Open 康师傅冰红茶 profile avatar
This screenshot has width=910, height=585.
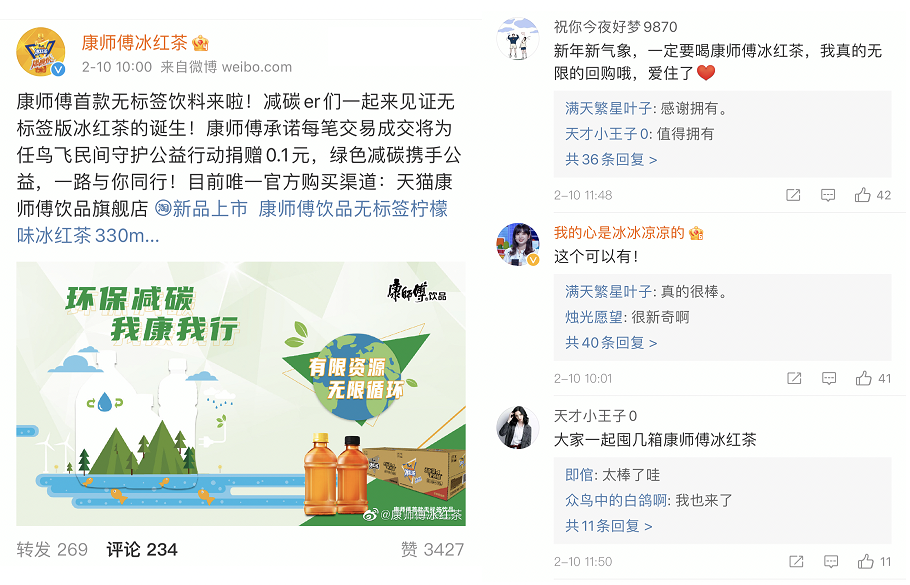pos(41,52)
